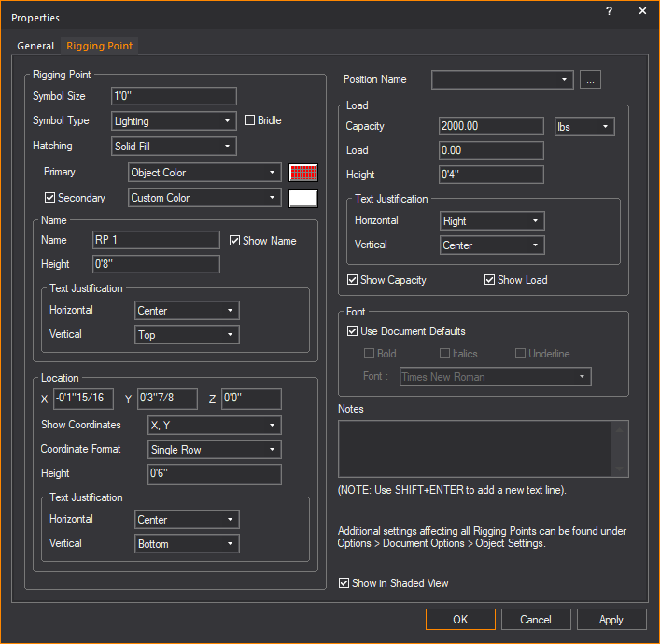Click the white Secondary color swatch
Screen dimensions: 660x644
pyautogui.click(x=303, y=198)
